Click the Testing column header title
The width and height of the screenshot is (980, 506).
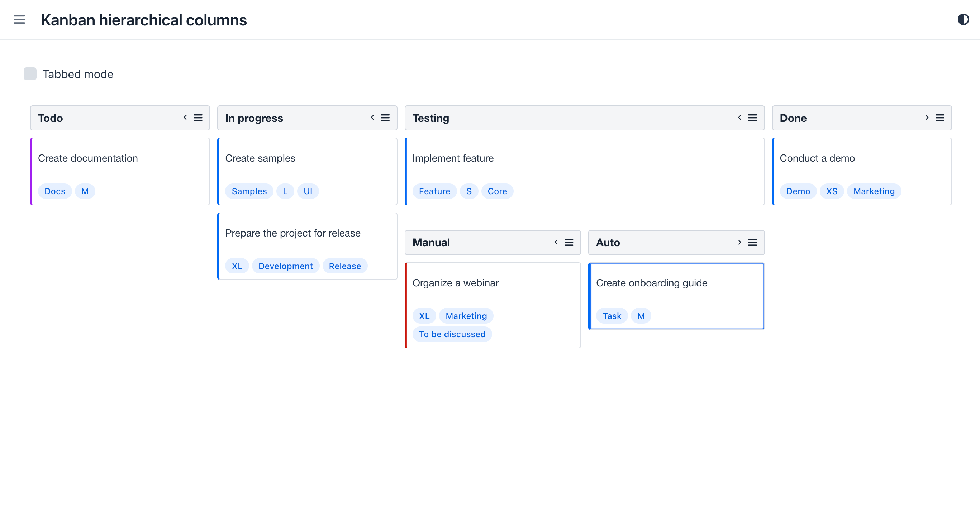[x=430, y=118]
